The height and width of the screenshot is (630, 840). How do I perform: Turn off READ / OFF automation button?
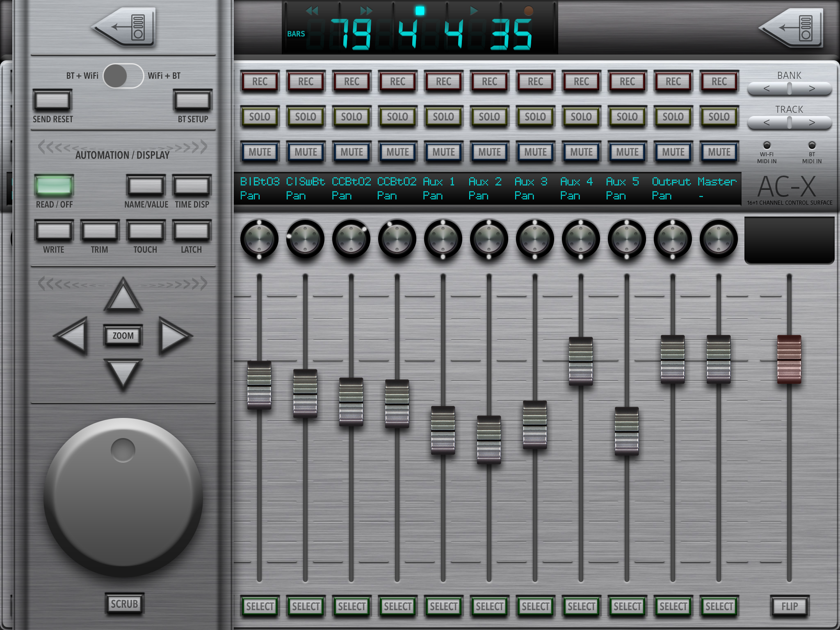(54, 186)
